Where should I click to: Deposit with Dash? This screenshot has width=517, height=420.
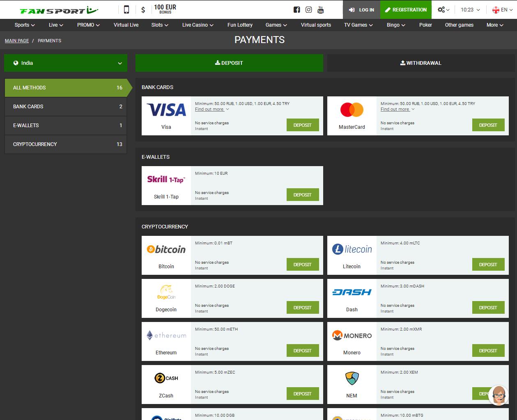point(488,308)
